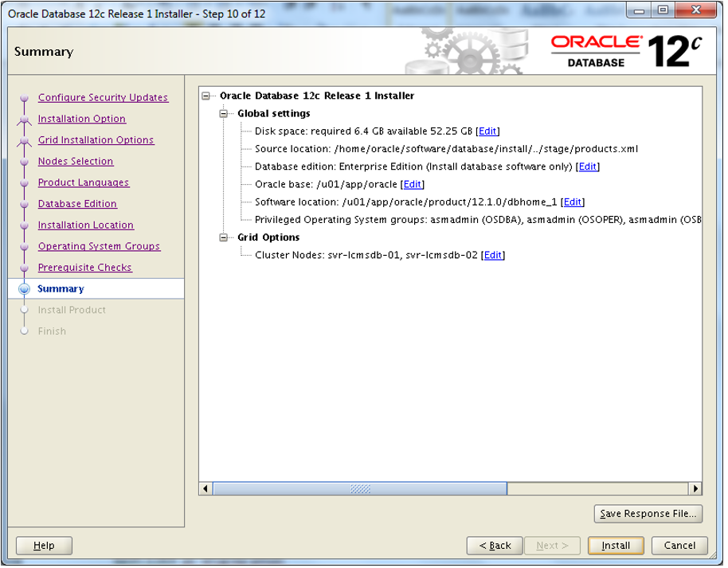
Task: Go Back to the previous step
Action: (495, 546)
